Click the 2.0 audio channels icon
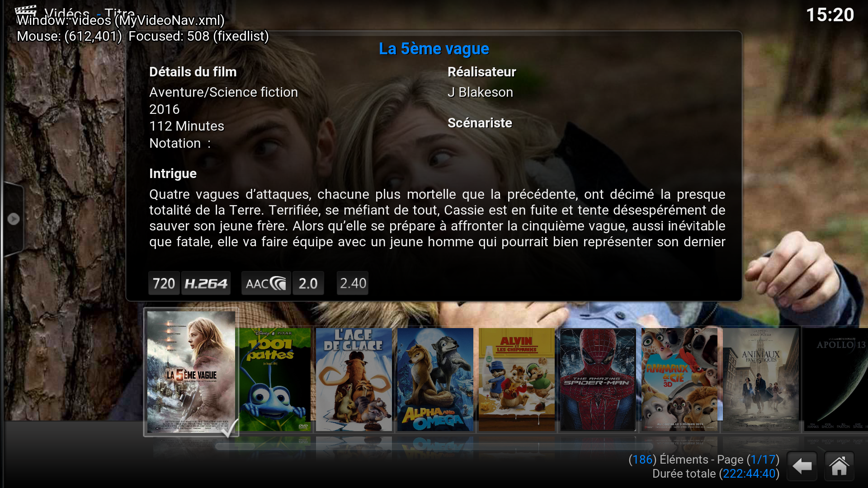 308,283
